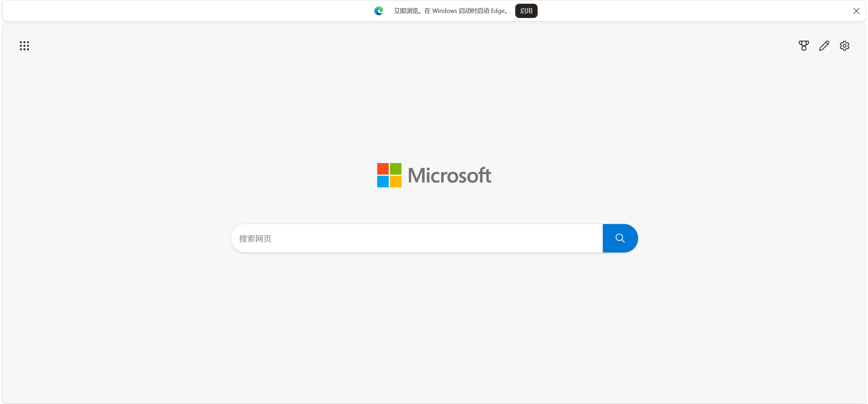The height and width of the screenshot is (404, 868).
Task: Click the Microsoft logo
Action: pyautogui.click(x=434, y=175)
